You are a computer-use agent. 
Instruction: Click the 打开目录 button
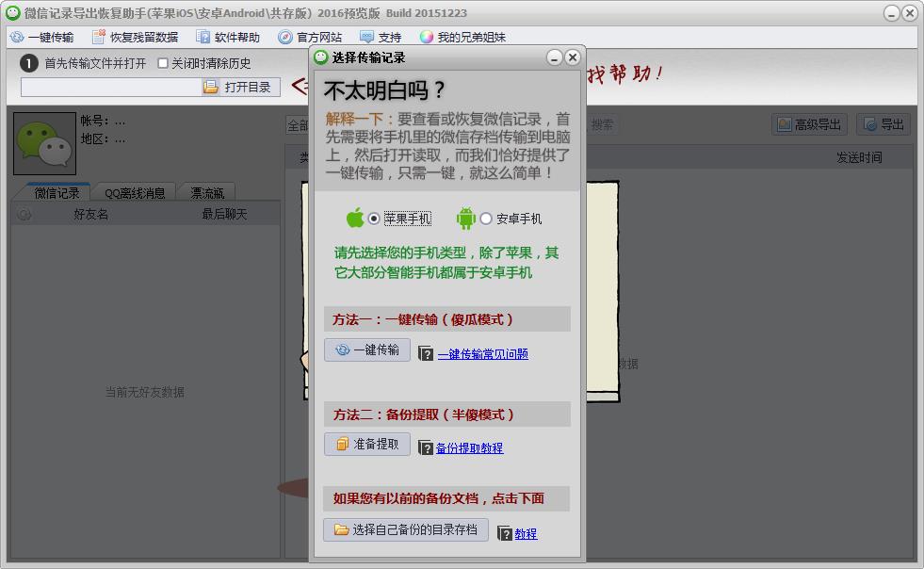point(240,88)
